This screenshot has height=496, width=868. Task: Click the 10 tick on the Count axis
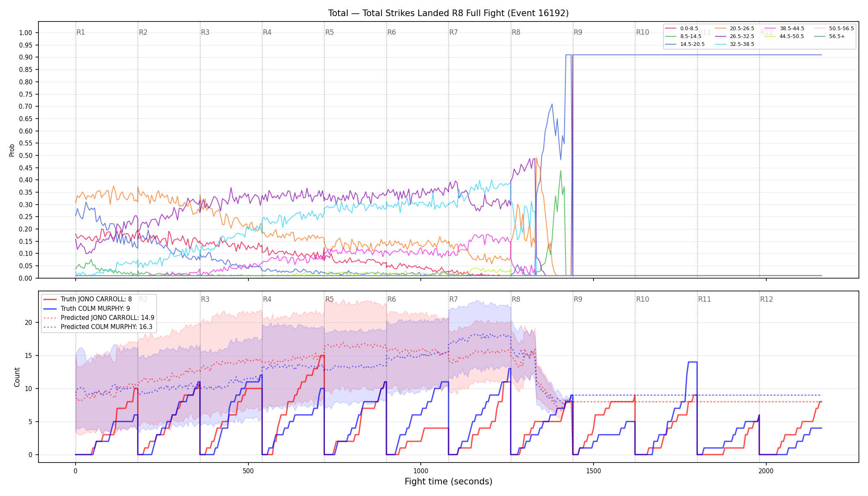tap(29, 389)
